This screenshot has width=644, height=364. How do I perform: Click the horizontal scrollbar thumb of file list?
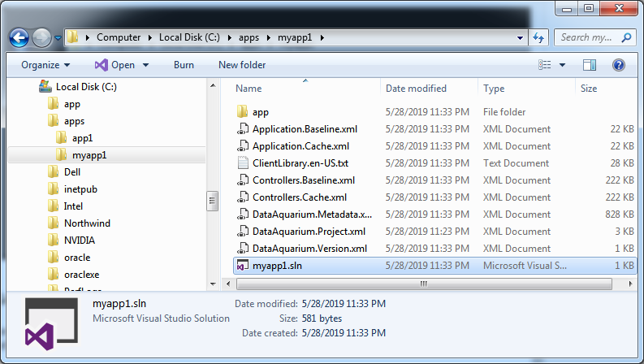(424, 284)
